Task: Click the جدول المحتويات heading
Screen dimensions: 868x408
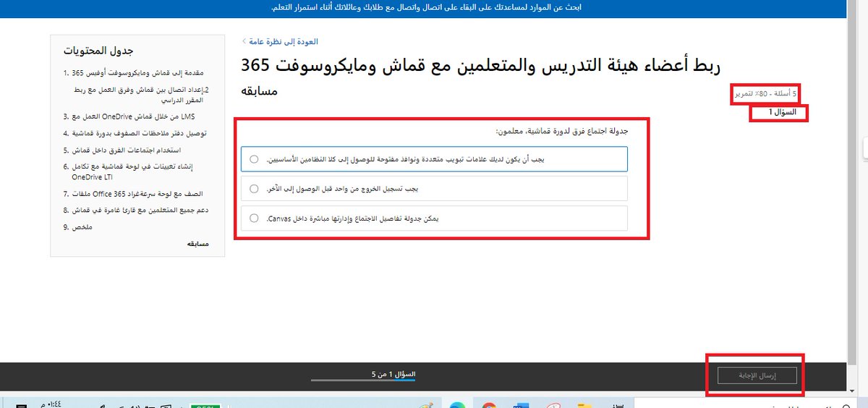Action: click(x=98, y=51)
